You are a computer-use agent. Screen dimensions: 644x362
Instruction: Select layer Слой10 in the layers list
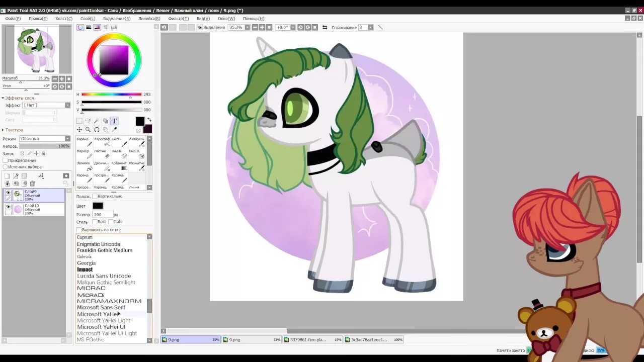pos(35,209)
